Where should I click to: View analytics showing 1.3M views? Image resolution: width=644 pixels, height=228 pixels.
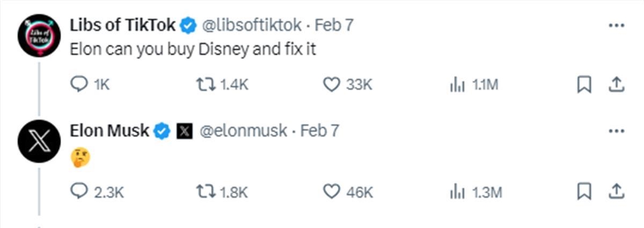[475, 191]
